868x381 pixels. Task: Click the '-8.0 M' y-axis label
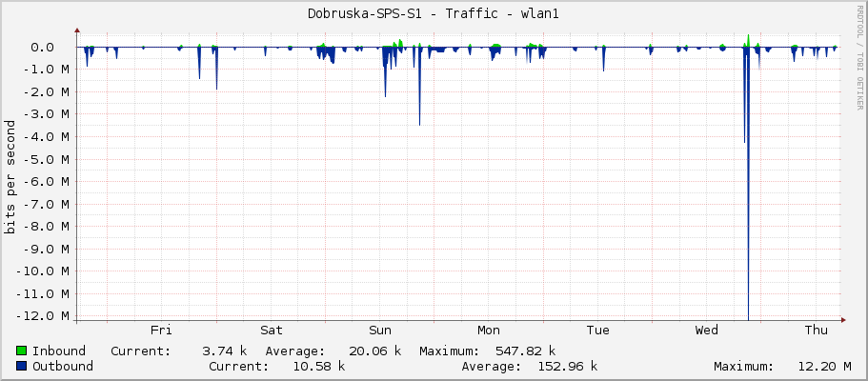coord(47,227)
